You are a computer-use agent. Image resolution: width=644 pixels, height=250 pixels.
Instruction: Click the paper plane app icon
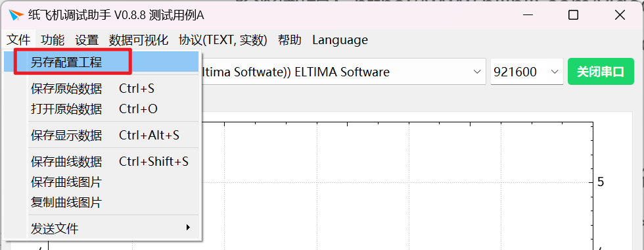point(16,16)
